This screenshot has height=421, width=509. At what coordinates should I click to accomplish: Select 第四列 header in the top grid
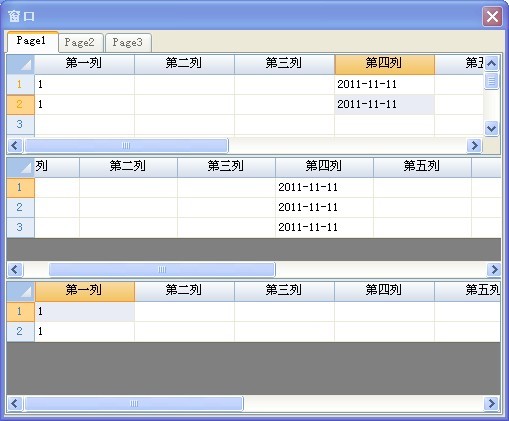coord(384,64)
